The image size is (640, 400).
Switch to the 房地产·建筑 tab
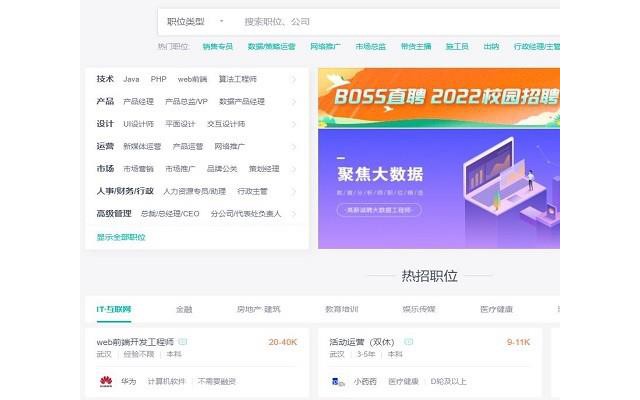coord(258,309)
